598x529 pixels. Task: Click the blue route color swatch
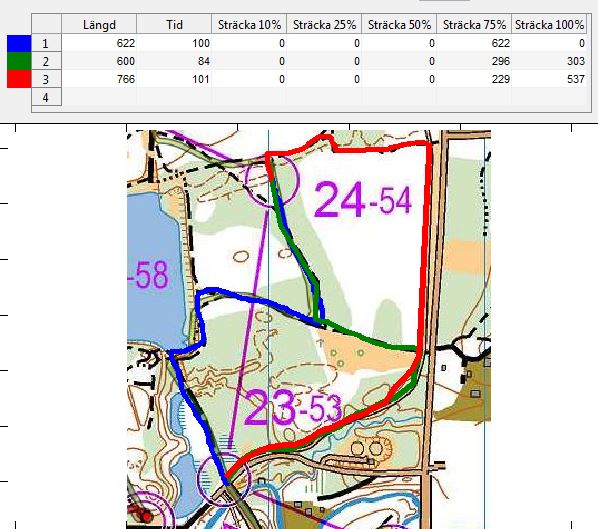(19, 43)
